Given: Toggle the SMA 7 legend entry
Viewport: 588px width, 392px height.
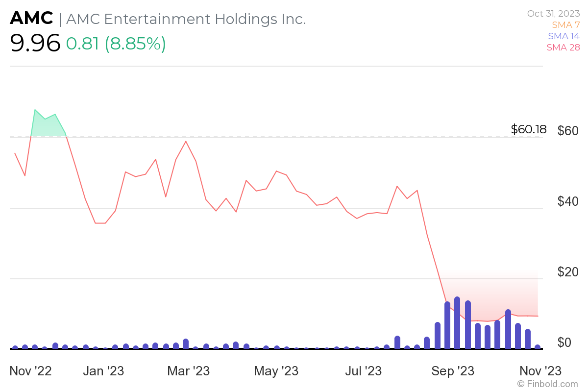Looking at the screenshot, I should tap(565, 24).
